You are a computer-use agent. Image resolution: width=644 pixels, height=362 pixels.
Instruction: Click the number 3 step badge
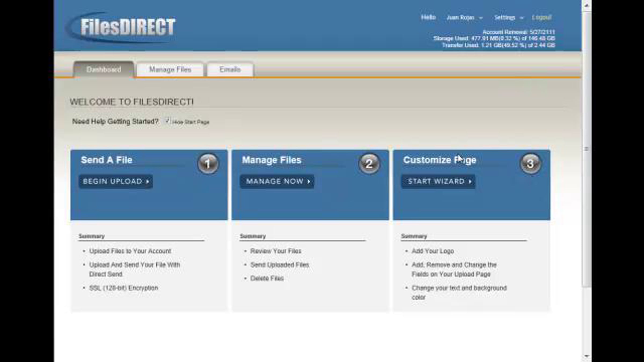click(x=530, y=164)
